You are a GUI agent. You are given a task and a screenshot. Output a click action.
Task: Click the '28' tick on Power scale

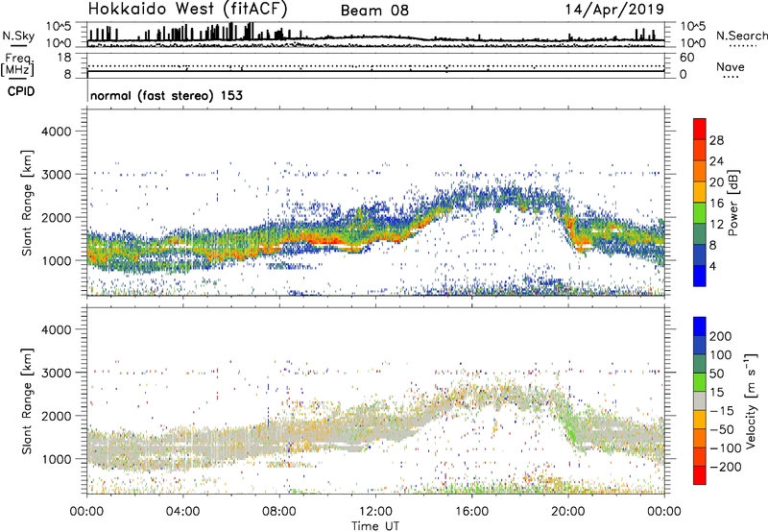(x=716, y=140)
